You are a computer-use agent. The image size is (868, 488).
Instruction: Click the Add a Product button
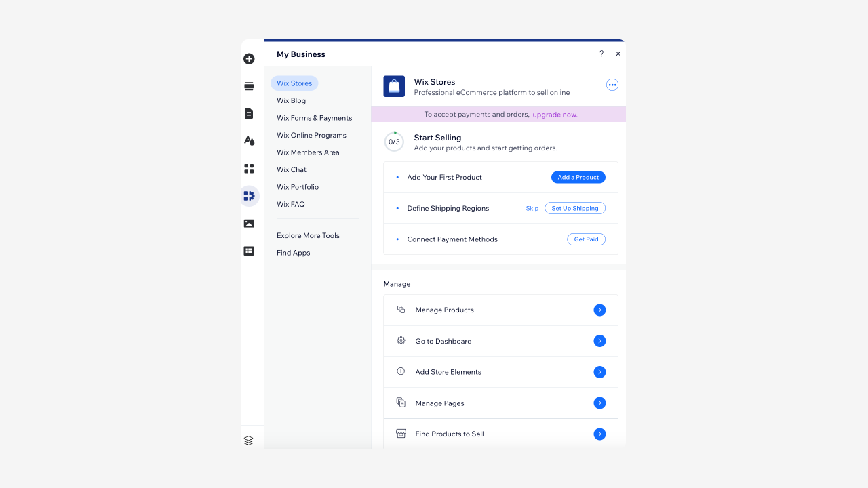click(578, 177)
